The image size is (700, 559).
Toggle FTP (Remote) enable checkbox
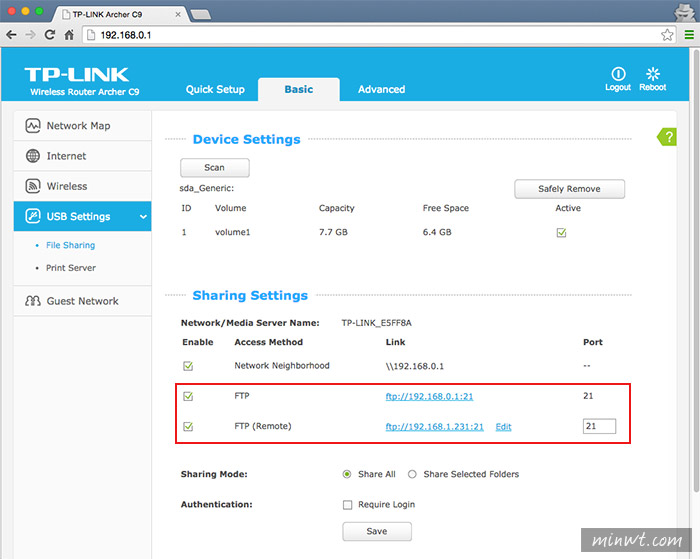pyautogui.click(x=188, y=426)
